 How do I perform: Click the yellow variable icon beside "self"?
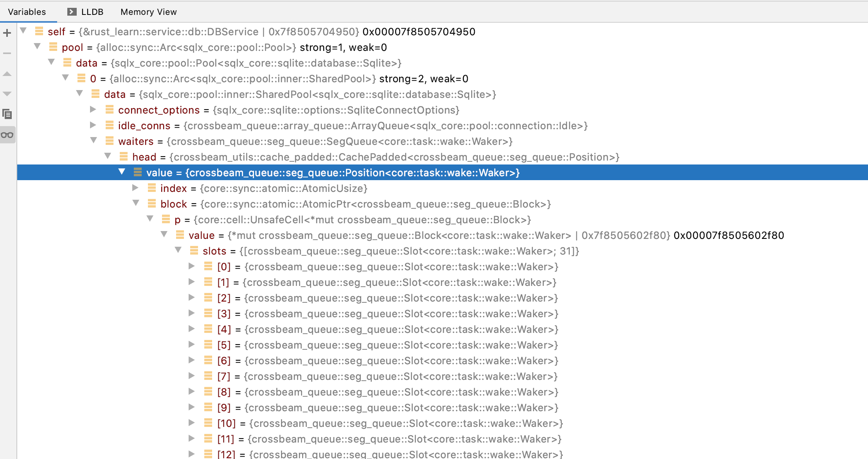pos(39,32)
